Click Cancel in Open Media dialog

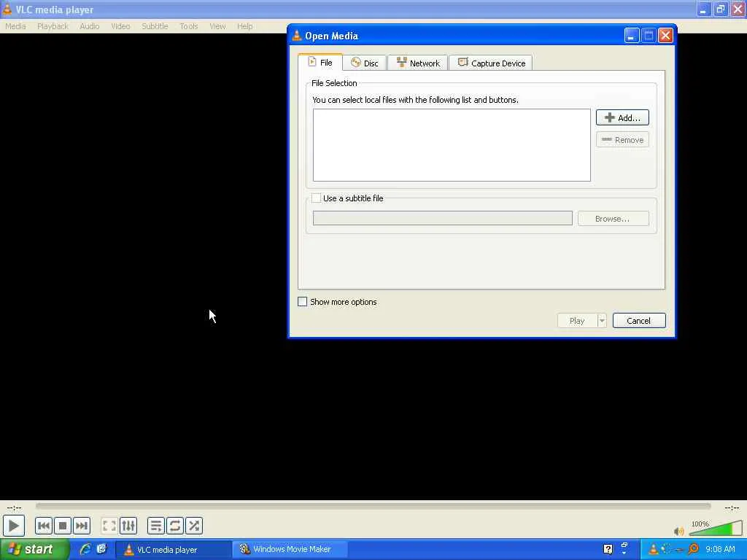(x=639, y=321)
